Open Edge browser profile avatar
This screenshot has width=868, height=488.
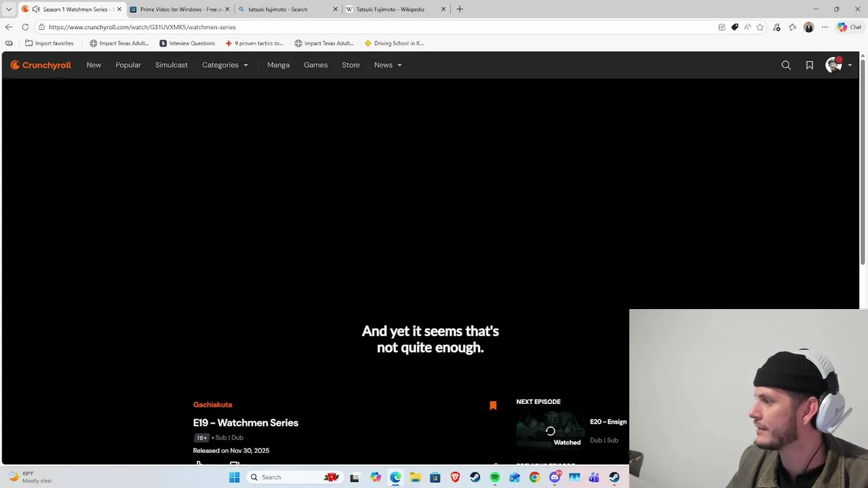(x=808, y=27)
